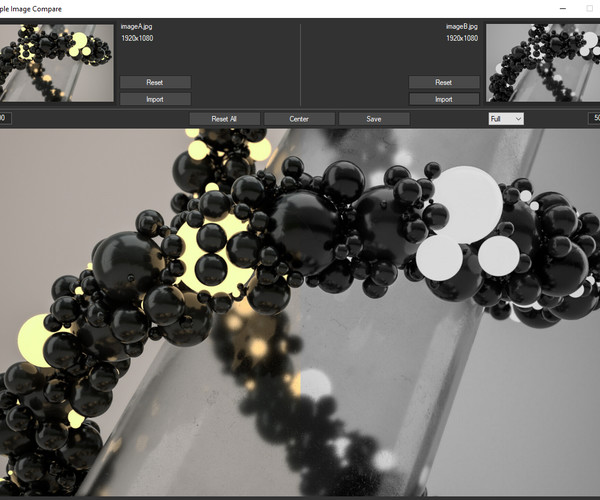This screenshot has height=500, width=600.
Task: Click imageB's 1920x1080 resolution text
Action: click(x=462, y=38)
